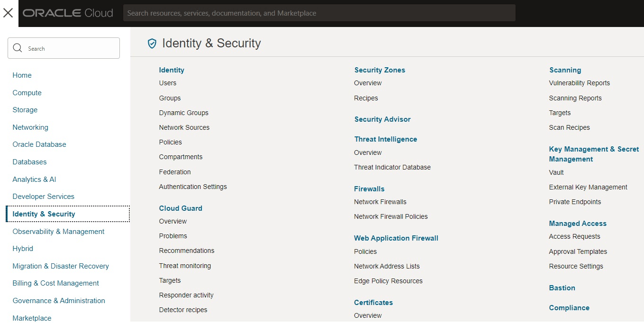Click magnifier icon in sidebar search
Image resolution: width=644 pixels, height=323 pixels.
pos(18,48)
